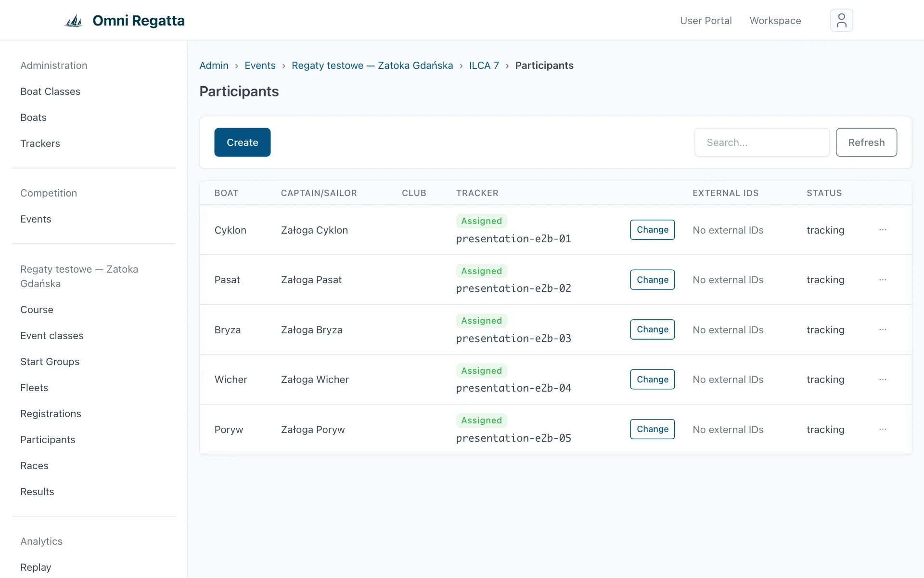The image size is (924, 578).
Task: Open Workspace from the top navigation
Action: click(775, 21)
